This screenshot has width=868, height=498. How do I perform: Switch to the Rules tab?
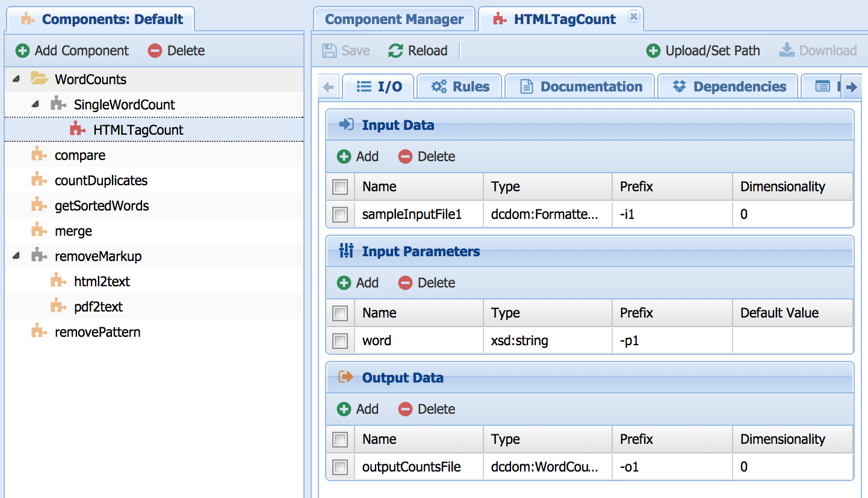coord(460,87)
